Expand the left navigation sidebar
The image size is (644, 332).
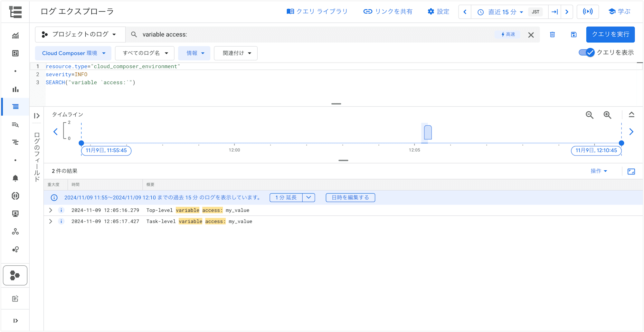click(x=15, y=321)
